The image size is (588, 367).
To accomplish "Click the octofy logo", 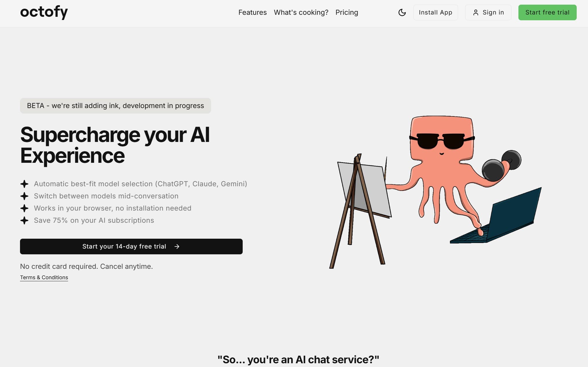I will pyautogui.click(x=44, y=12).
